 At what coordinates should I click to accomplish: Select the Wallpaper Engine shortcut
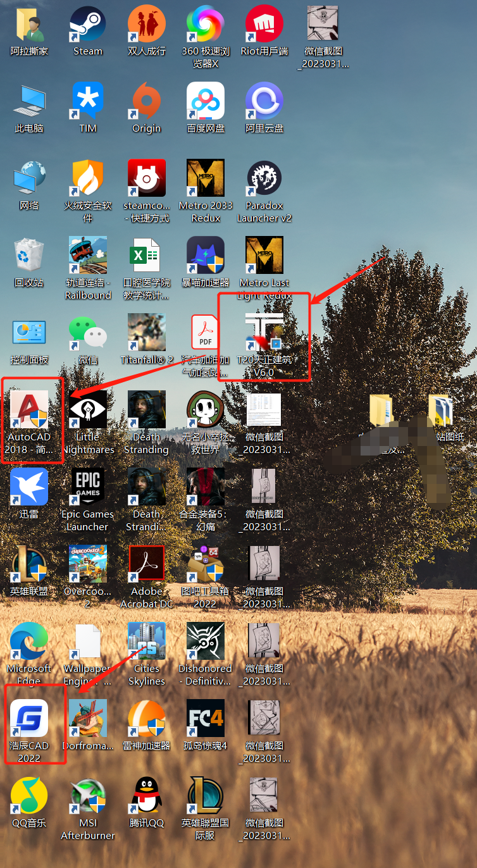click(x=88, y=642)
